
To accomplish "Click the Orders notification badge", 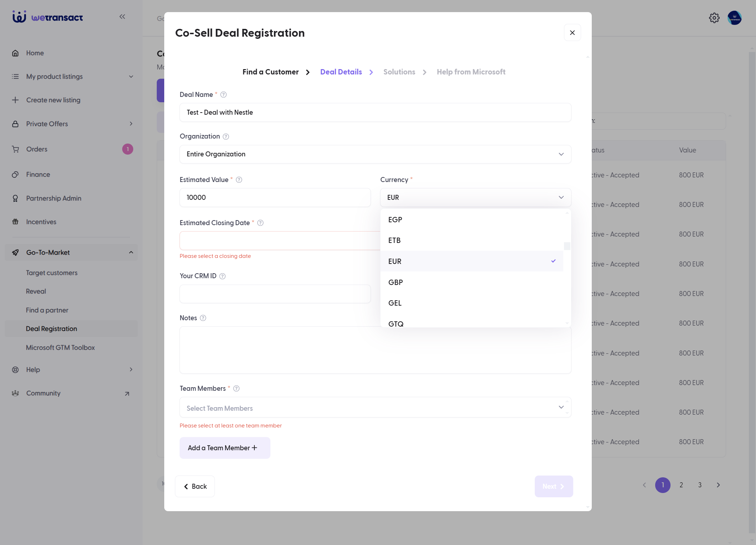I will point(128,149).
